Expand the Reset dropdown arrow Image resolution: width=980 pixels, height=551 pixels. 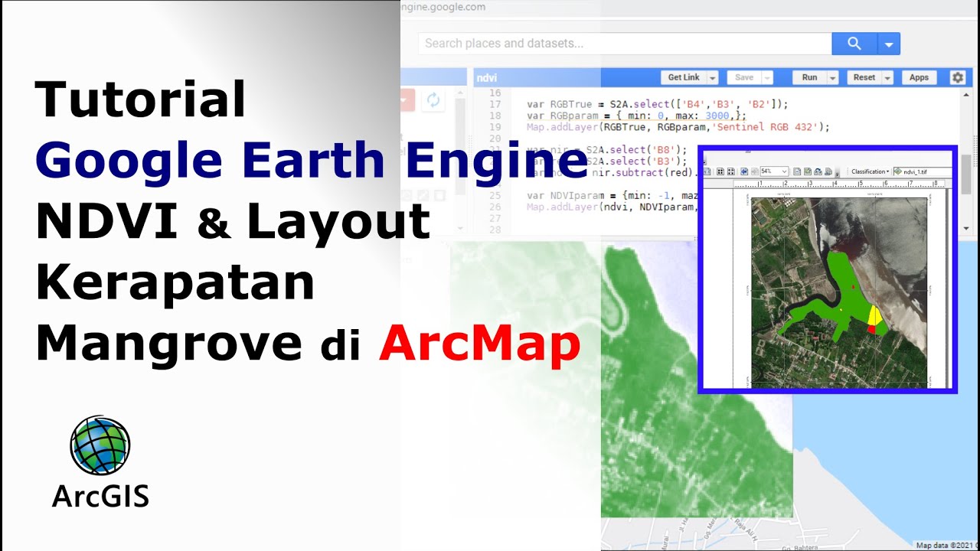tap(888, 77)
